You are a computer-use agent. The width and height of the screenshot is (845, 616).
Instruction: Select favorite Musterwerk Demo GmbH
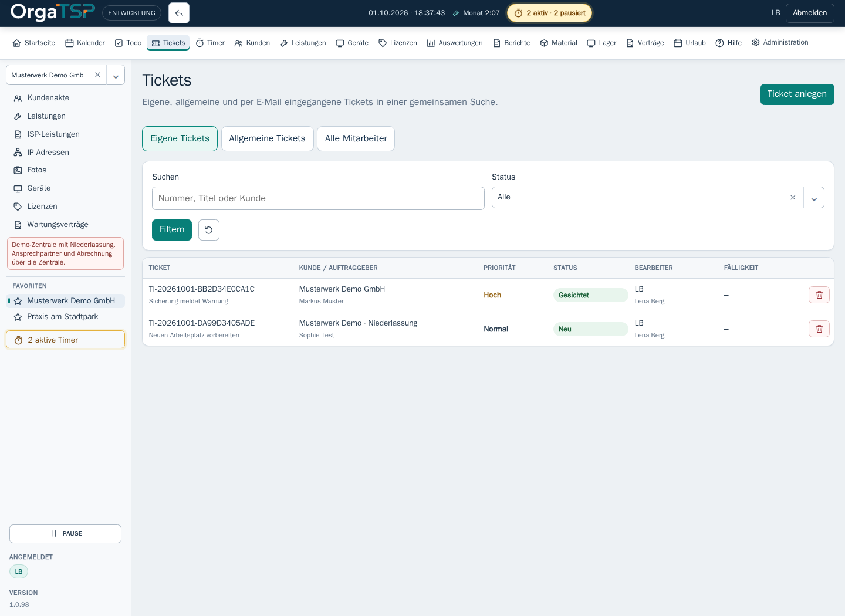[66, 301]
